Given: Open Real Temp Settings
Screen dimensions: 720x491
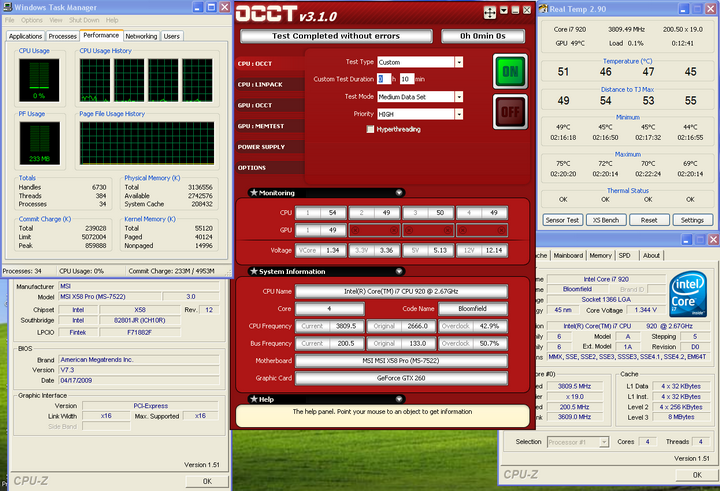Looking at the screenshot, I should [x=692, y=220].
